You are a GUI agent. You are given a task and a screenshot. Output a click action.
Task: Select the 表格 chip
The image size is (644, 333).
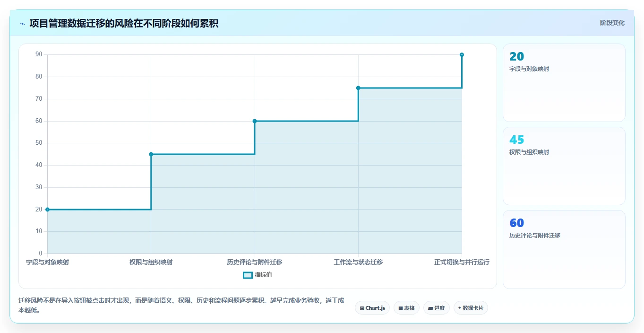(x=407, y=308)
